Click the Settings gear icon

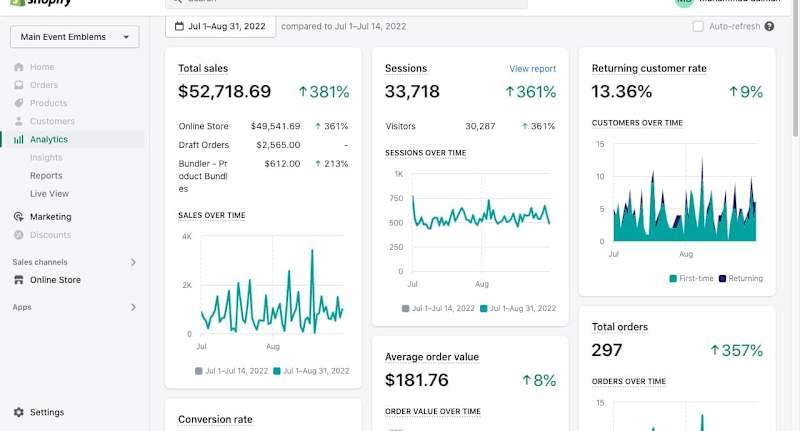coord(19,412)
